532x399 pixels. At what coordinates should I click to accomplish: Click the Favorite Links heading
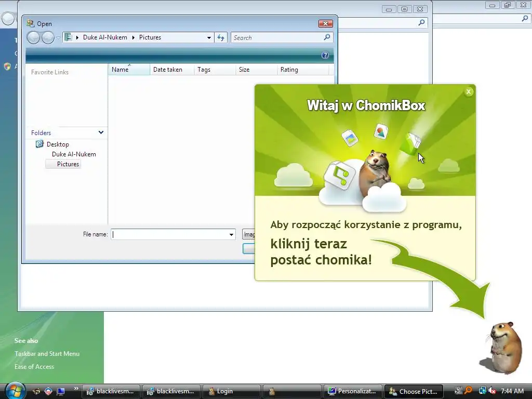coord(50,72)
